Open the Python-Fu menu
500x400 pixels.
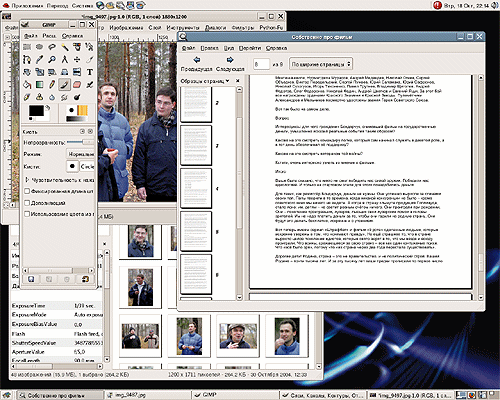tap(271, 28)
